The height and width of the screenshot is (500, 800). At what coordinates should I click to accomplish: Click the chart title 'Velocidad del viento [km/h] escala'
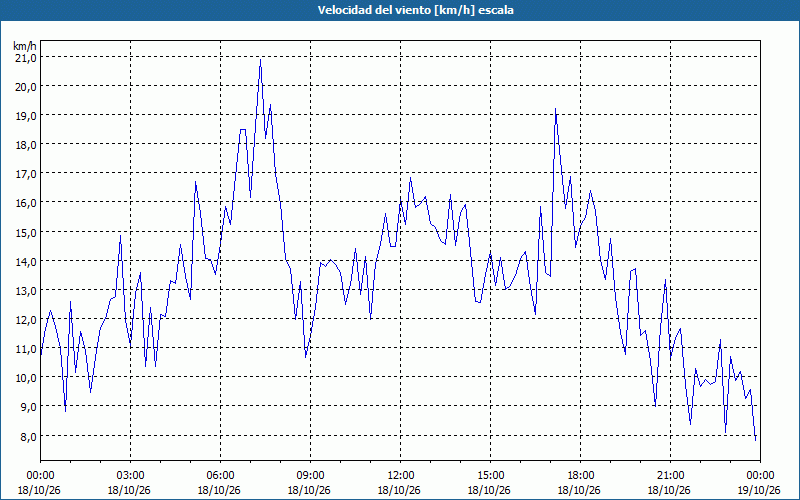(x=415, y=10)
